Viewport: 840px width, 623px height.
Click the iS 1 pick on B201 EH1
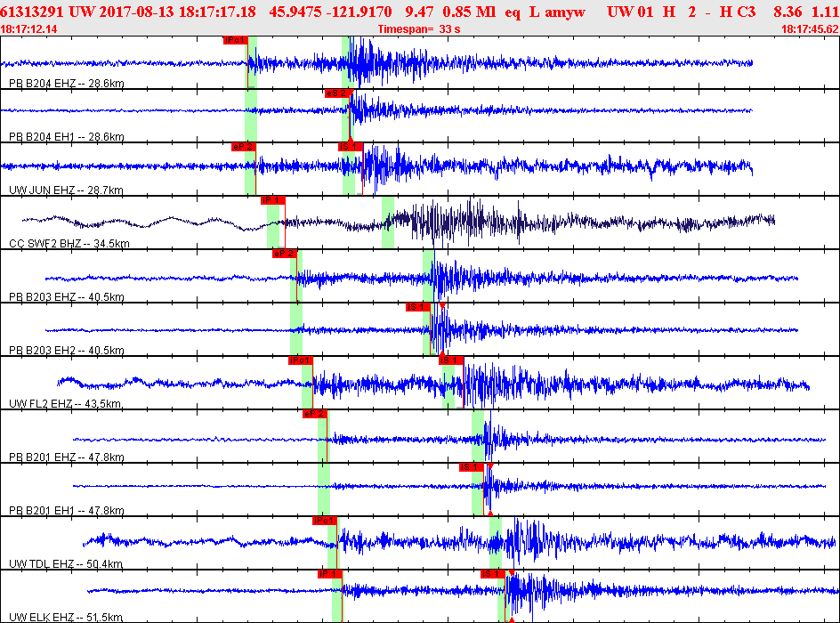472,467
